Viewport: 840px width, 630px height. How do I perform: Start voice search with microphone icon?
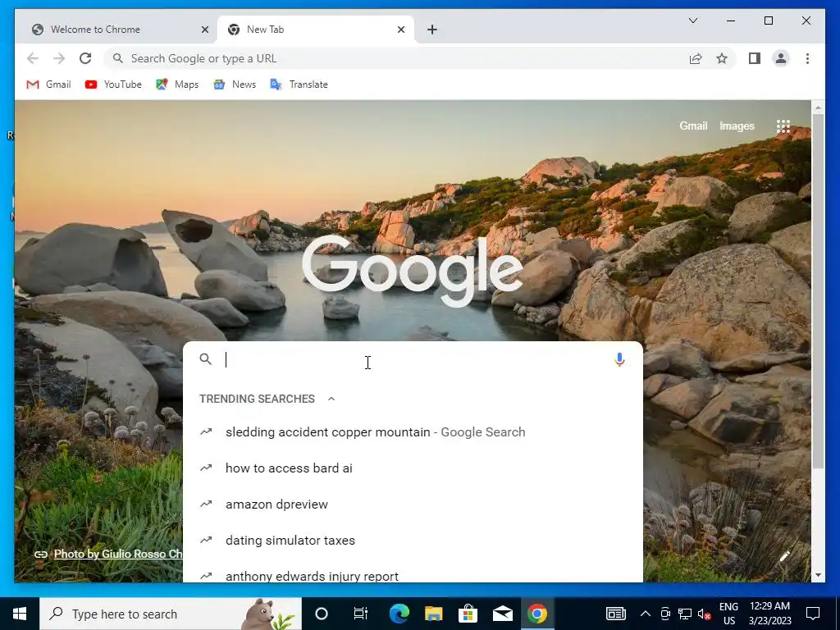tap(619, 359)
